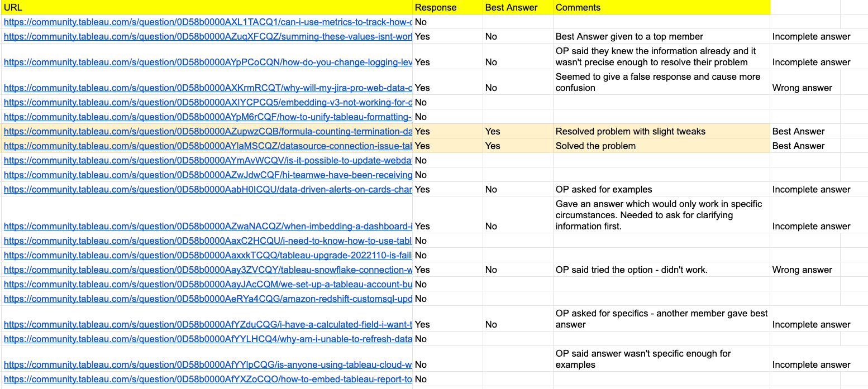Viewport: 868px width, 389px height.
Task: Open the why-am-i-unable-to-refresh link
Action: (208, 339)
